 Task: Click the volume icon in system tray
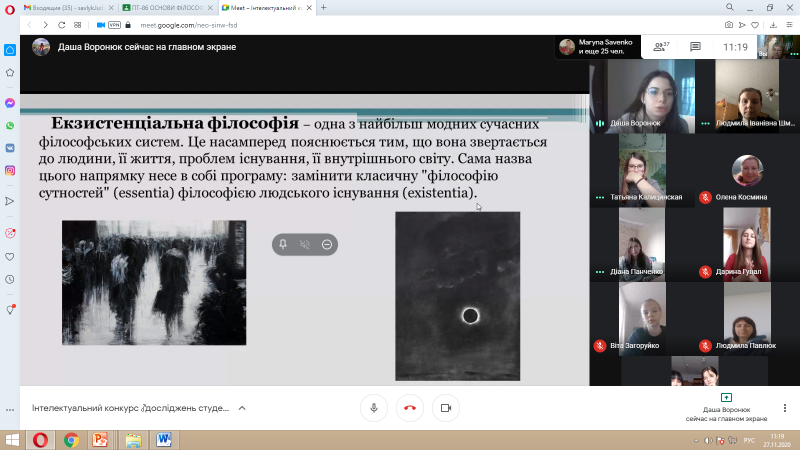point(708,440)
